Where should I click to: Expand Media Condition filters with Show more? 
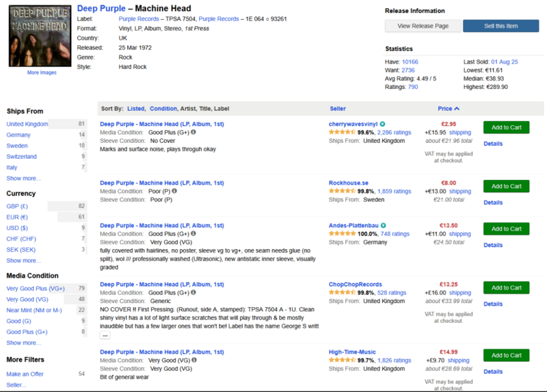[23, 343]
